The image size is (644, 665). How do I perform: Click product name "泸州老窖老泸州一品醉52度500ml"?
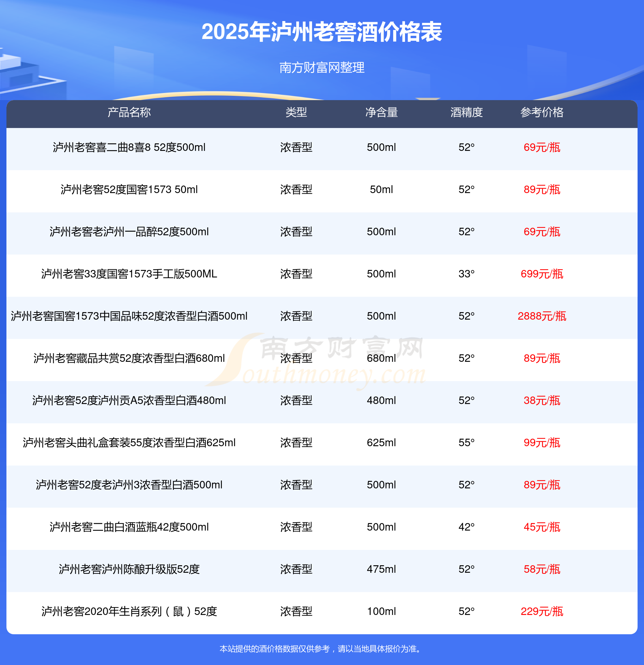pos(129,232)
